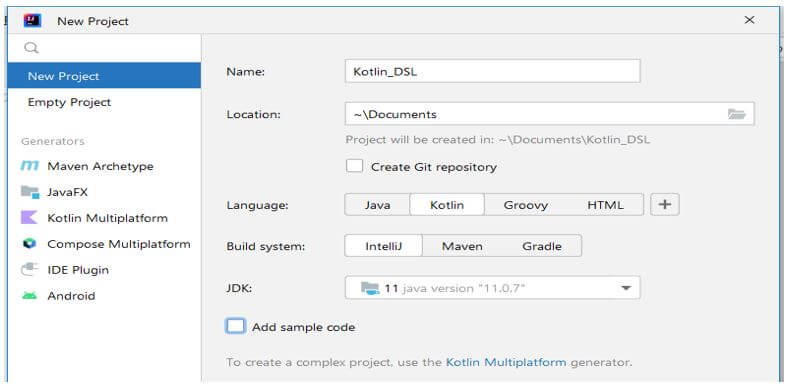Select Empty Project in the sidebar

[104, 102]
